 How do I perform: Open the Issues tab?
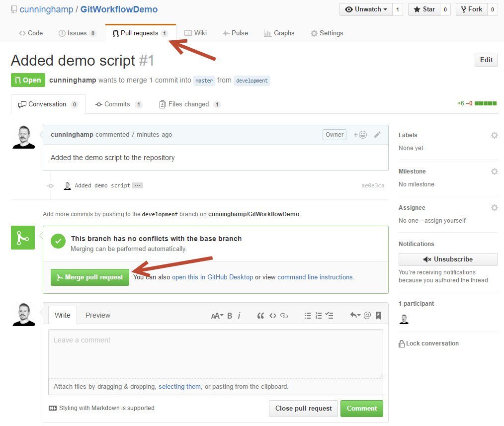[77, 33]
